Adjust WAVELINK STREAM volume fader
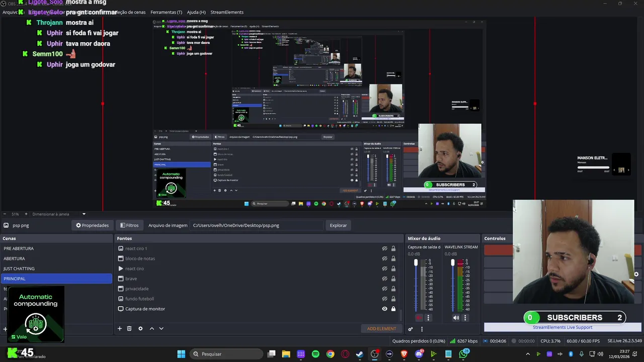 (x=452, y=263)
